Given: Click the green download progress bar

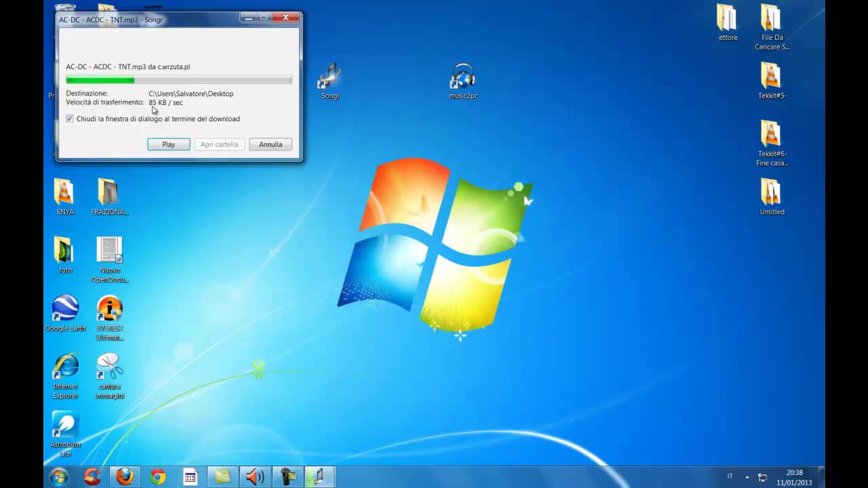Looking at the screenshot, I should pos(179,80).
